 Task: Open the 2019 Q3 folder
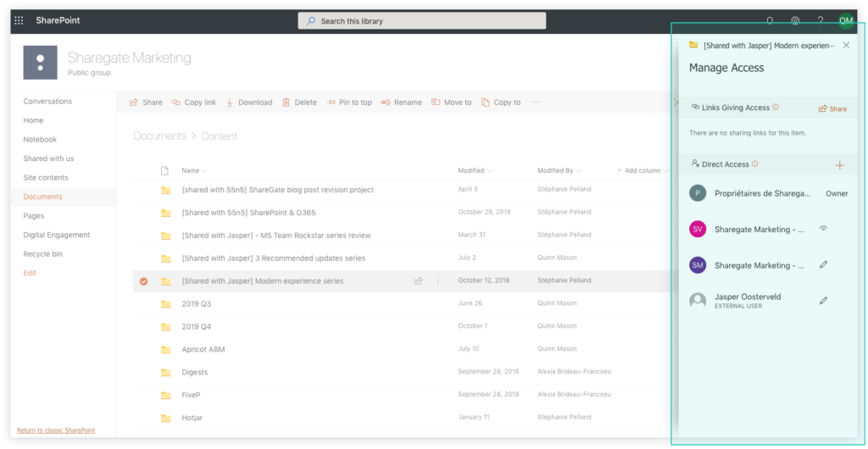(x=197, y=303)
